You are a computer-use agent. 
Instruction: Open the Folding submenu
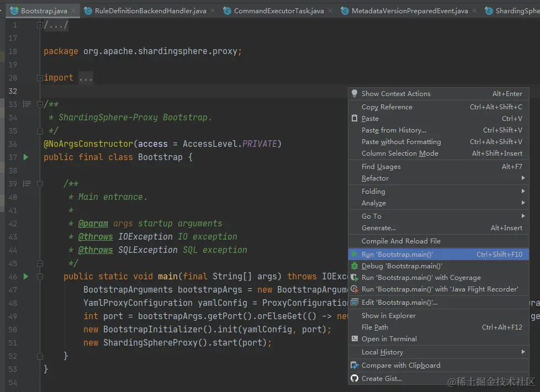(x=438, y=191)
